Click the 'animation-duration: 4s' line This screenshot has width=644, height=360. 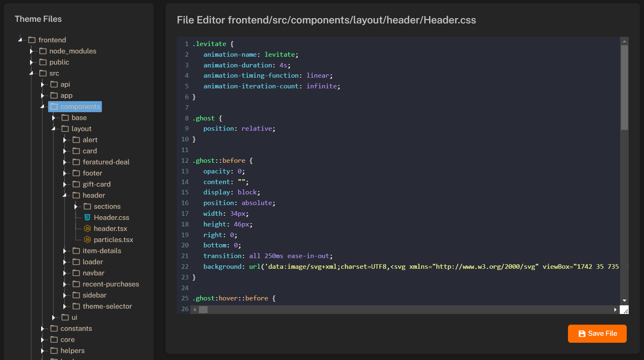point(247,65)
